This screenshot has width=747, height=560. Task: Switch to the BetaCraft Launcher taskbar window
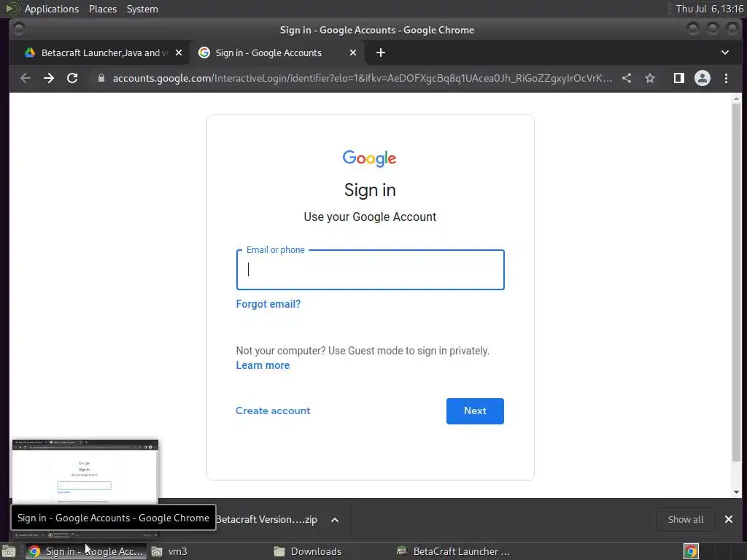(x=454, y=551)
